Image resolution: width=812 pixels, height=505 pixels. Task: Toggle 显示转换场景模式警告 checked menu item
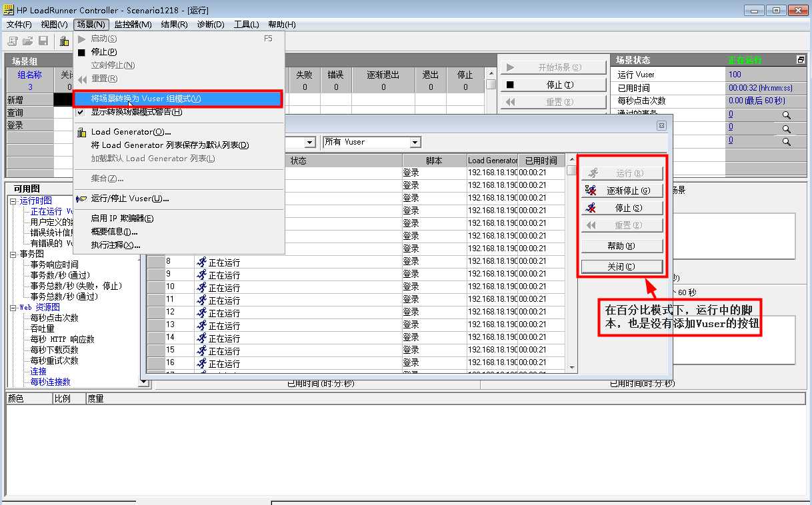[179, 112]
